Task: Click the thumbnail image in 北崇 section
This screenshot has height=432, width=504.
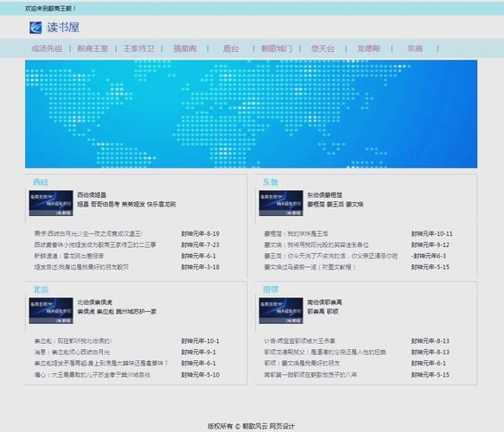Action: pyautogui.click(x=51, y=310)
